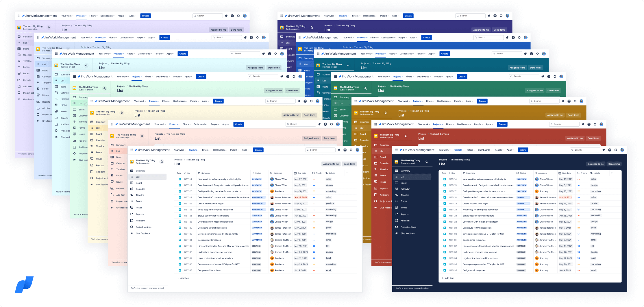Open settings gear in dark navy window
Viewport: 644px width, 307px height.
tap(616, 150)
